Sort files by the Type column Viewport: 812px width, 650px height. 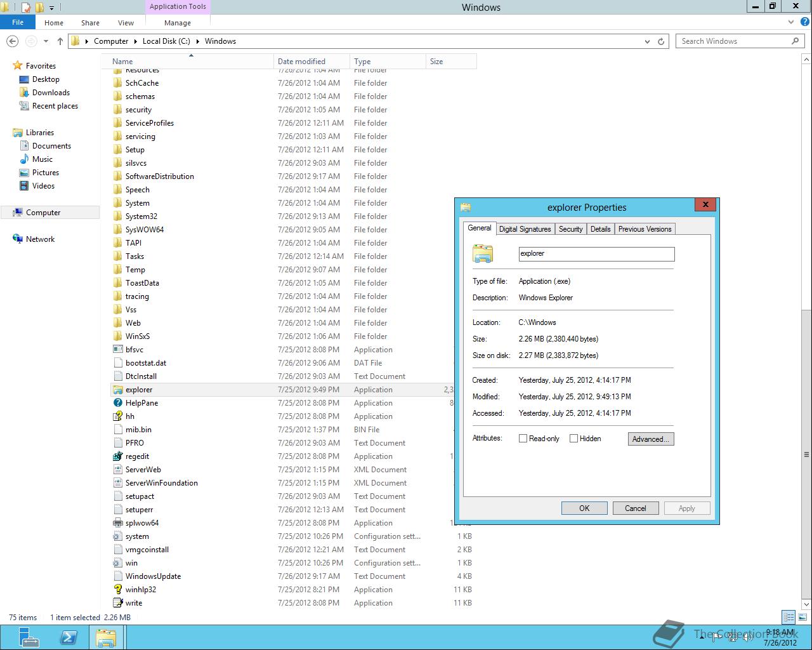click(388, 62)
